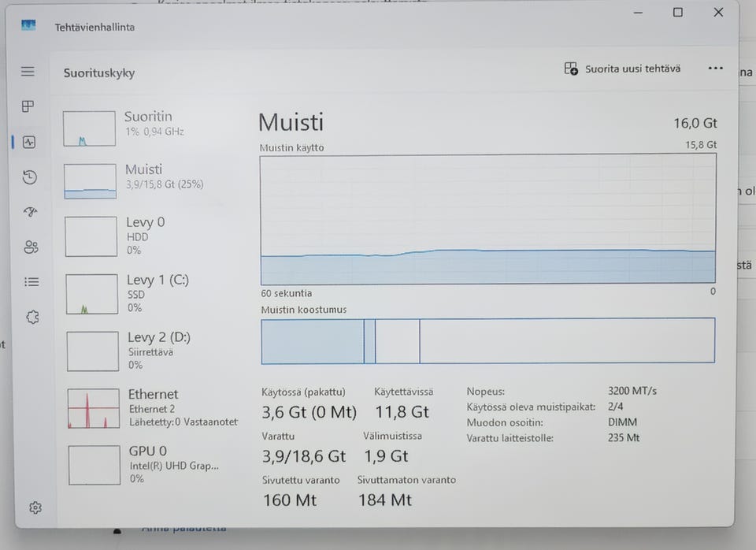756x550 pixels.
Task: Click the Levy 2 (D:) mini graph thumbnail
Action: click(x=93, y=351)
